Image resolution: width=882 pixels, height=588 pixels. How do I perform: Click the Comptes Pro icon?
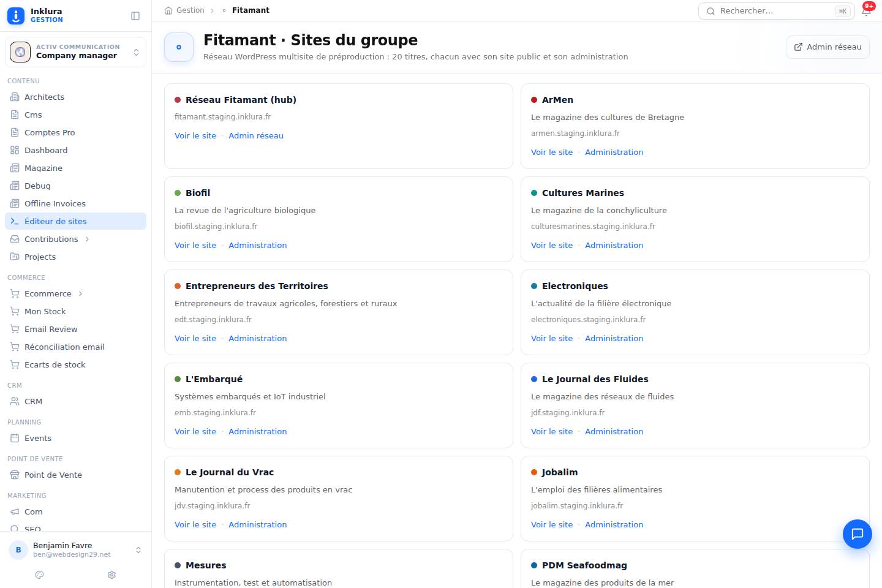tap(15, 132)
